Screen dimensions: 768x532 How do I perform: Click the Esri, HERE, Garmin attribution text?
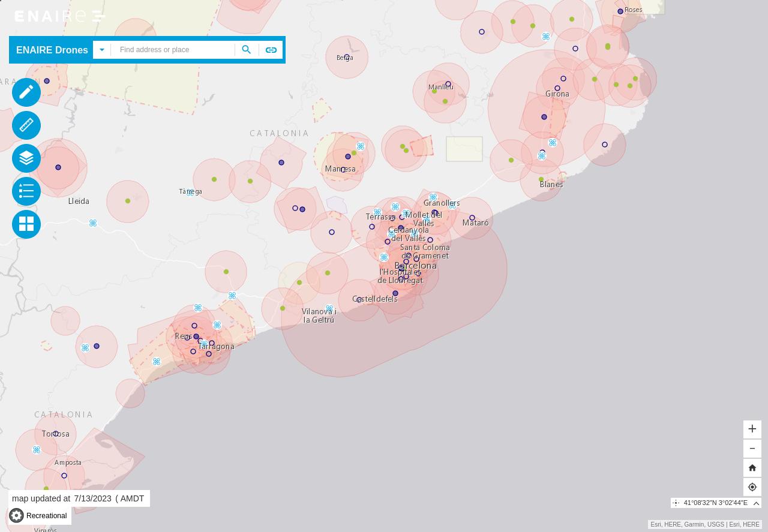coord(704,524)
